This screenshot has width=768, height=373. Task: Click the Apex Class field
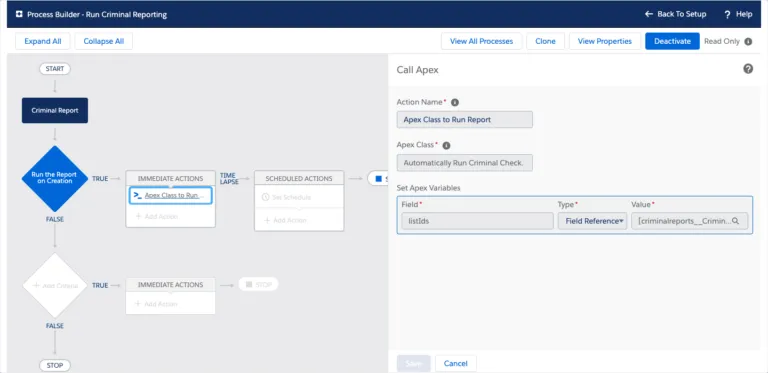click(464, 163)
